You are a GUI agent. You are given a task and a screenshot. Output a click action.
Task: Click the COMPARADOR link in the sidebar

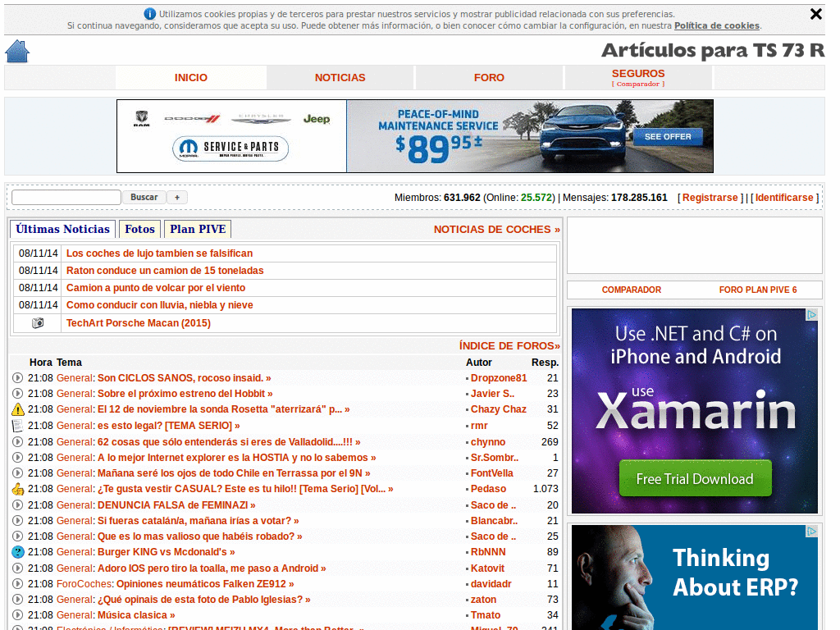pos(631,290)
